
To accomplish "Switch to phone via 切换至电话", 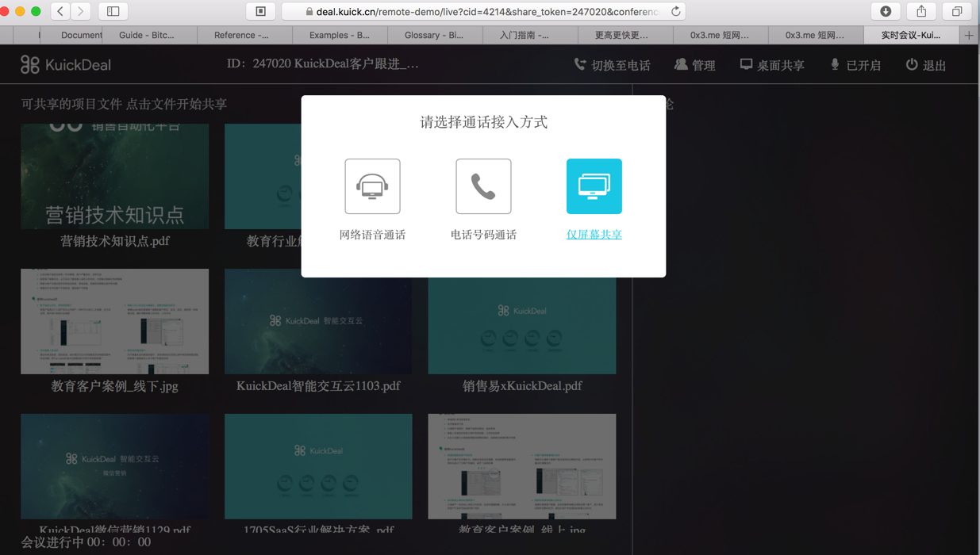I will coord(613,65).
